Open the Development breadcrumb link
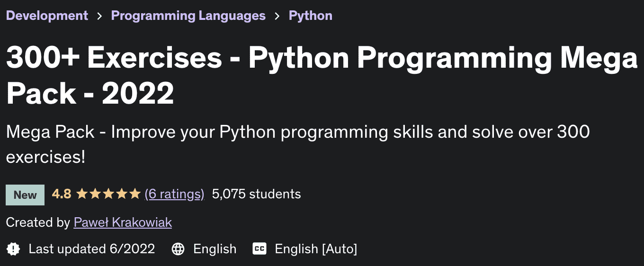644x266 pixels. (47, 16)
